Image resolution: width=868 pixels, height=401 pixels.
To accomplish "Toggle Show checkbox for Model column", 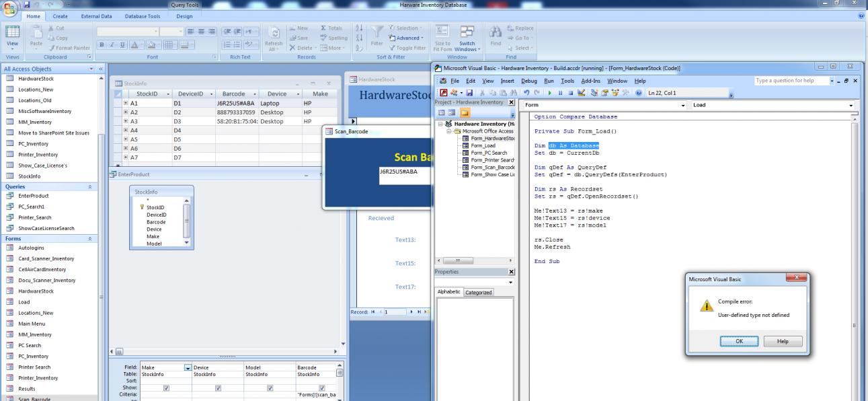I will click(270, 388).
